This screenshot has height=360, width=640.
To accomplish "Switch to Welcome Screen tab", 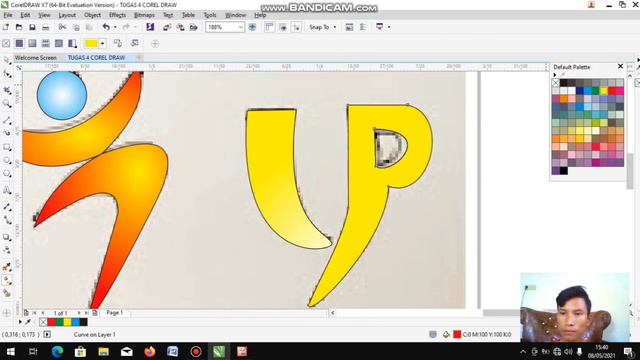I will pyautogui.click(x=36, y=58).
